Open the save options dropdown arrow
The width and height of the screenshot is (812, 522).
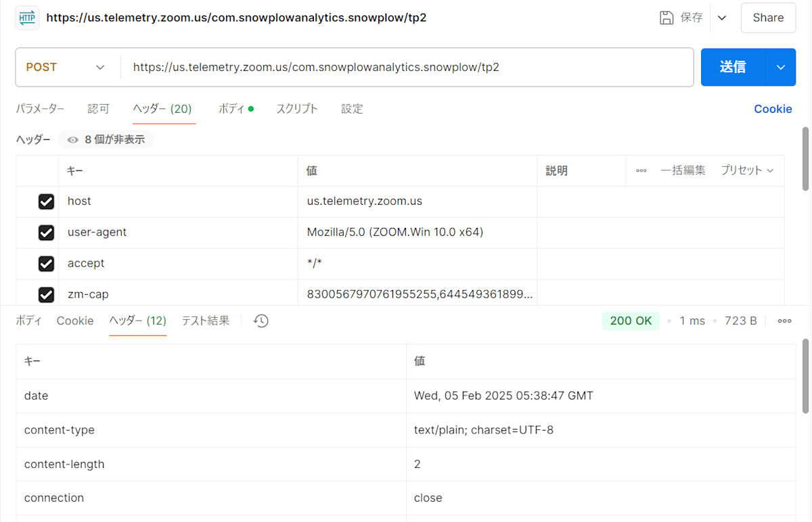point(722,18)
